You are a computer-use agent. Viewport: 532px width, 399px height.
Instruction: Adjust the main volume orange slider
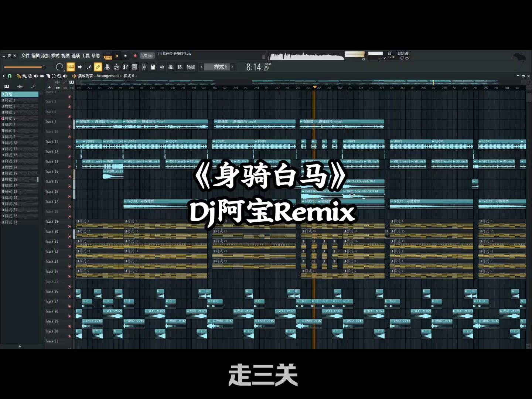[25, 67]
